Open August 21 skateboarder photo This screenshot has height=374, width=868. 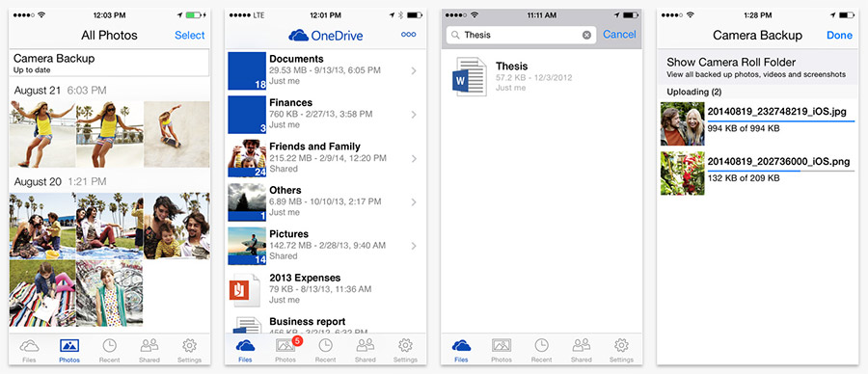pyautogui.click(x=176, y=134)
